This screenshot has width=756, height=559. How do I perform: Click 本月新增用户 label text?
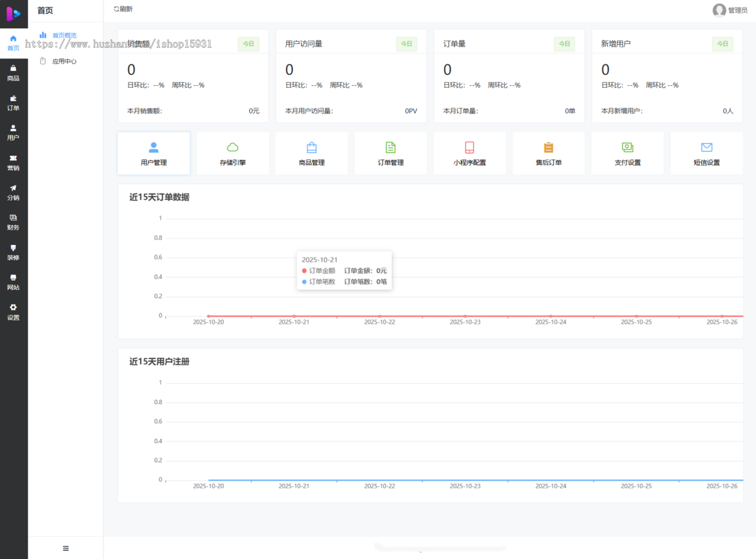click(622, 111)
